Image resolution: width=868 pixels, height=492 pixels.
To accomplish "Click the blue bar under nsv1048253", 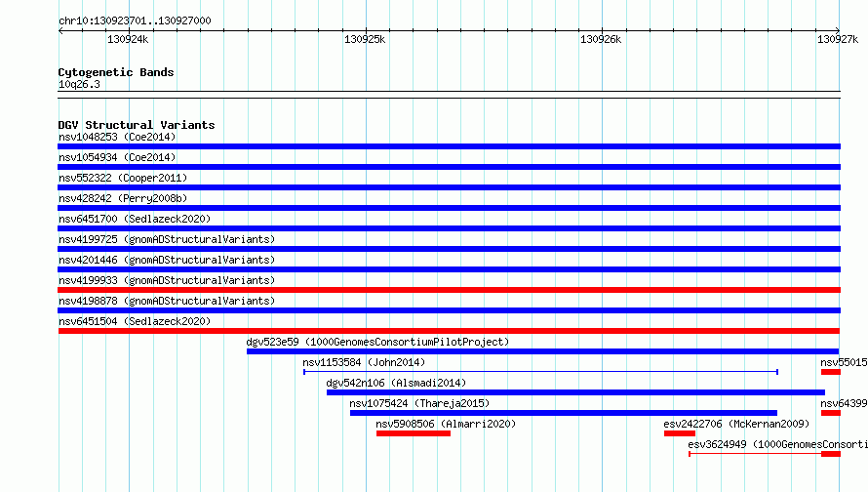I will click(x=449, y=146).
